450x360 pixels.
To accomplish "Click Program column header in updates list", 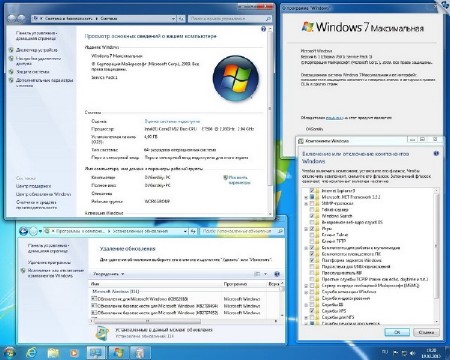I will (x=243, y=284).
